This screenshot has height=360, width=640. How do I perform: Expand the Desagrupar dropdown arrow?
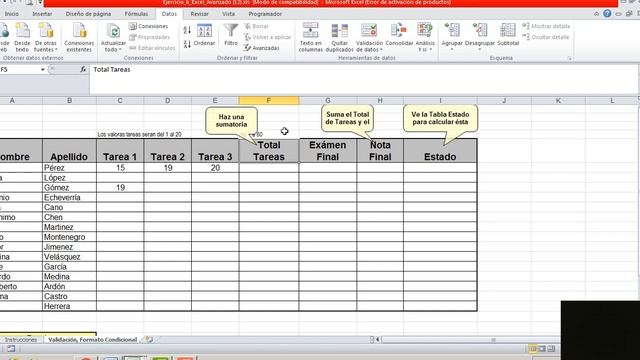(480, 50)
